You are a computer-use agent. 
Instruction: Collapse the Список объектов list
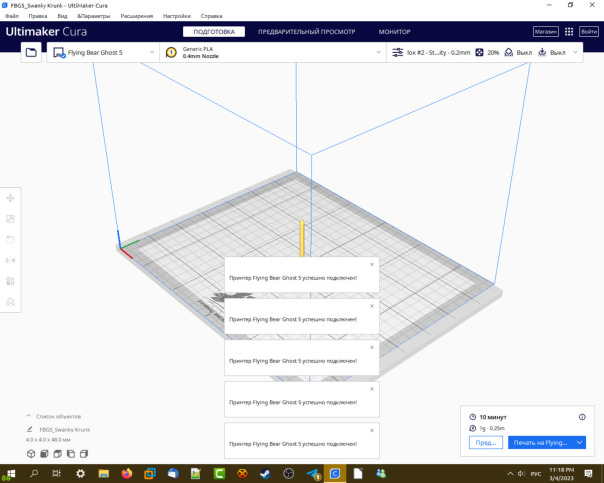[29, 416]
